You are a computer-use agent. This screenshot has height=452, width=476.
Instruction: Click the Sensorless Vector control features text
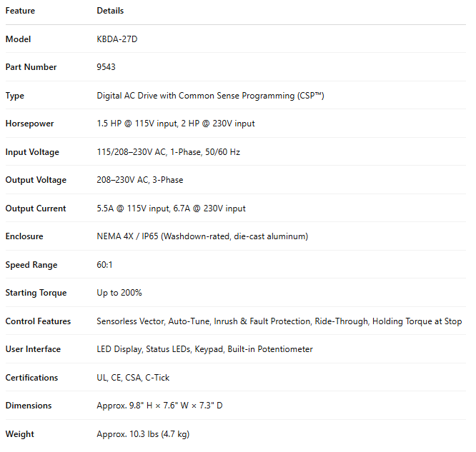[x=279, y=321]
